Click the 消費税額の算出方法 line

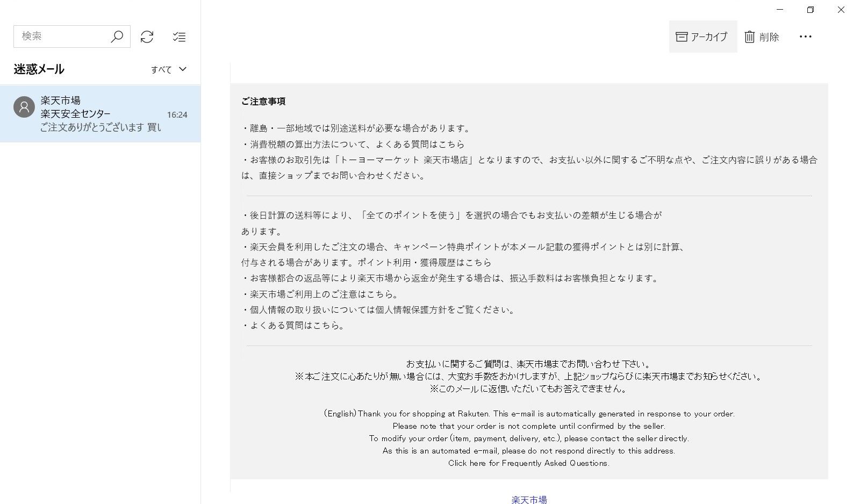pos(353,144)
